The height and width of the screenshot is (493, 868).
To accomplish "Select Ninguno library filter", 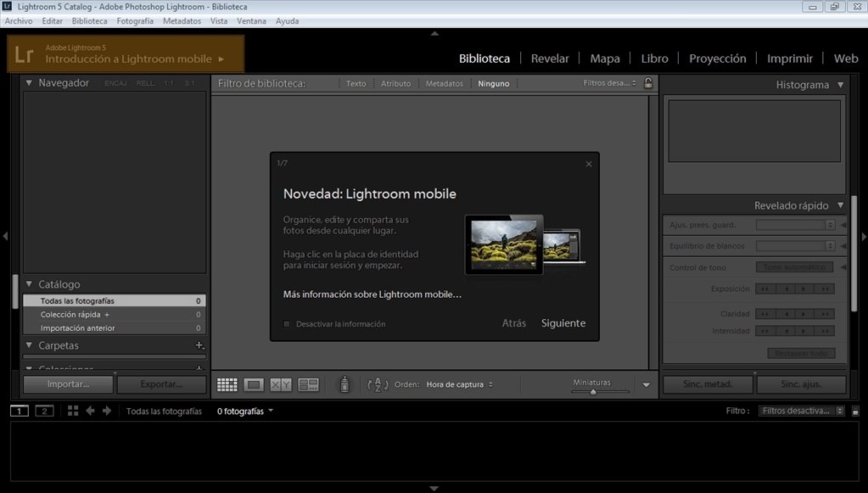I will click(x=493, y=83).
